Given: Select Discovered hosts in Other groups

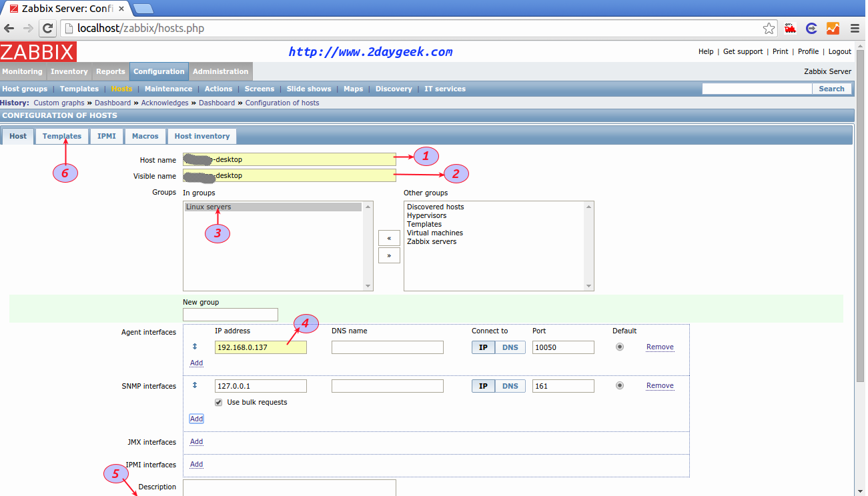Looking at the screenshot, I should (x=435, y=207).
